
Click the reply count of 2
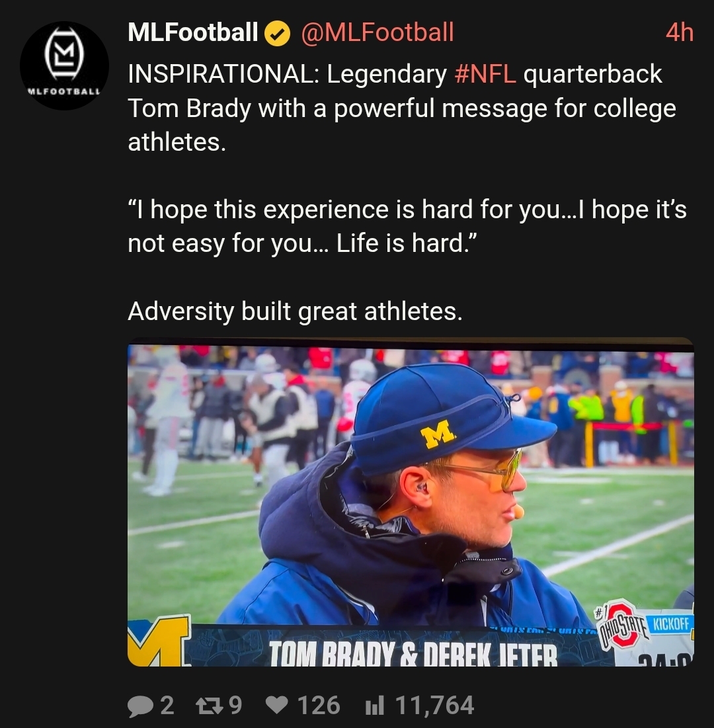tap(167, 706)
